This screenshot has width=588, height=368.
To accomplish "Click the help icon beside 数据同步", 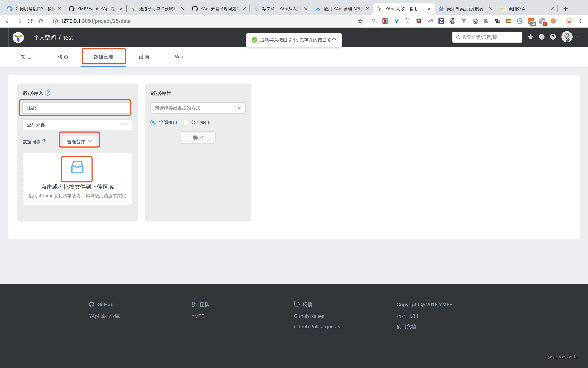I will tap(44, 142).
